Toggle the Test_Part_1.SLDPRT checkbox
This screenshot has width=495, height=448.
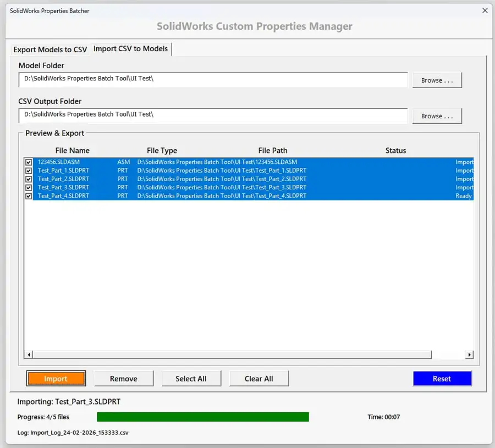(x=28, y=171)
